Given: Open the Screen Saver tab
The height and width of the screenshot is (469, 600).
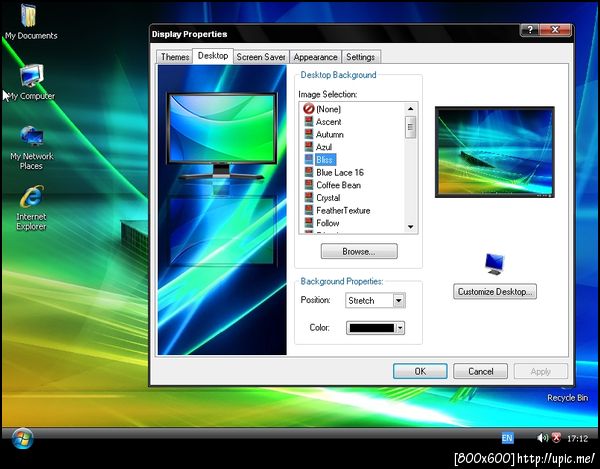Looking at the screenshot, I should 261,57.
